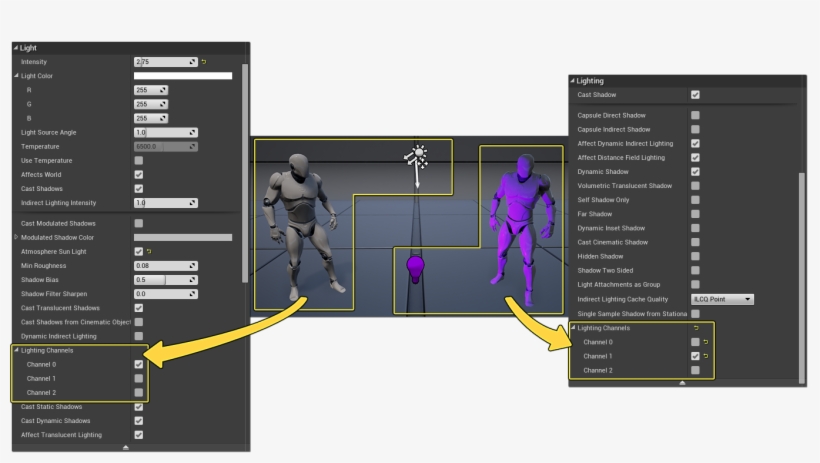
Task: Toggle Use Temperature checkbox
Action: (x=139, y=160)
